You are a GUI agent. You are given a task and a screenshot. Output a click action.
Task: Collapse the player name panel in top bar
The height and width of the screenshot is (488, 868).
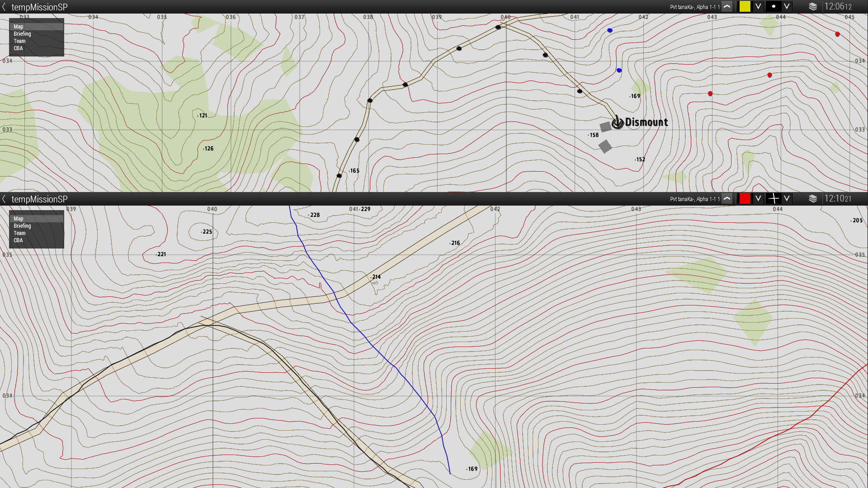coord(727,7)
